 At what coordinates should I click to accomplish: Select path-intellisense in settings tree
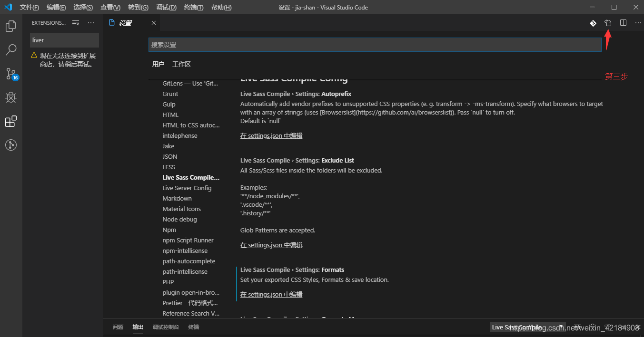pyautogui.click(x=185, y=271)
